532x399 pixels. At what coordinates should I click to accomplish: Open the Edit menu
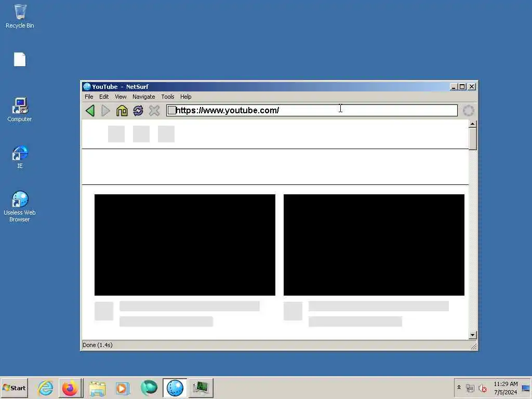[x=104, y=97]
